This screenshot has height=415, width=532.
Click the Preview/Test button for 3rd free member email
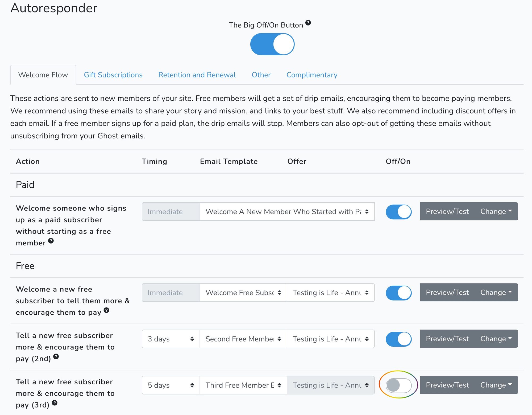coord(447,385)
